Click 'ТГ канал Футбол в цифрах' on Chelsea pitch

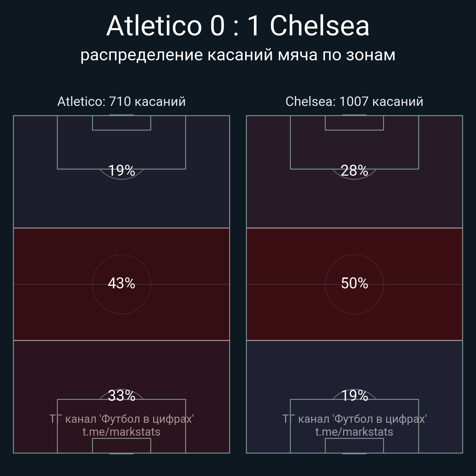click(x=354, y=419)
